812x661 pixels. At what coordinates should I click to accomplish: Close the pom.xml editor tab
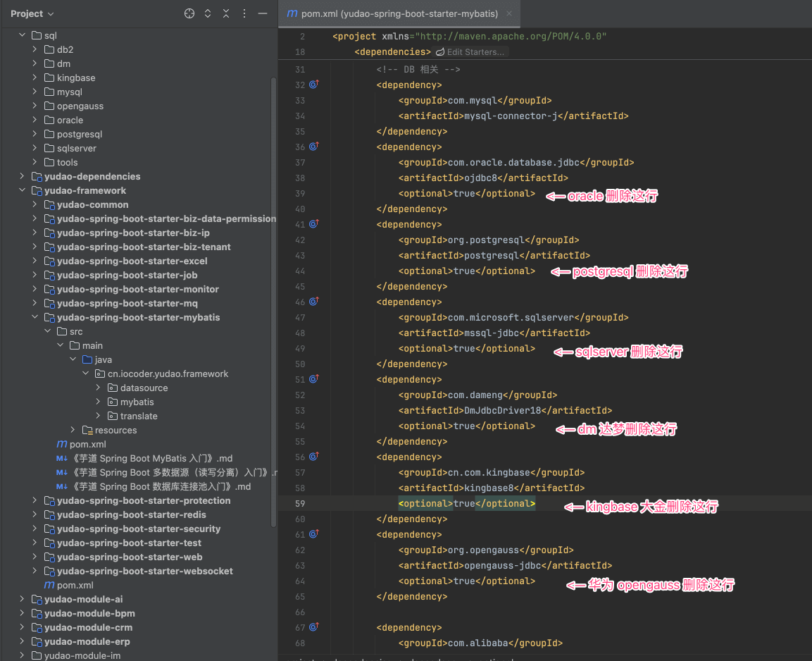click(509, 13)
